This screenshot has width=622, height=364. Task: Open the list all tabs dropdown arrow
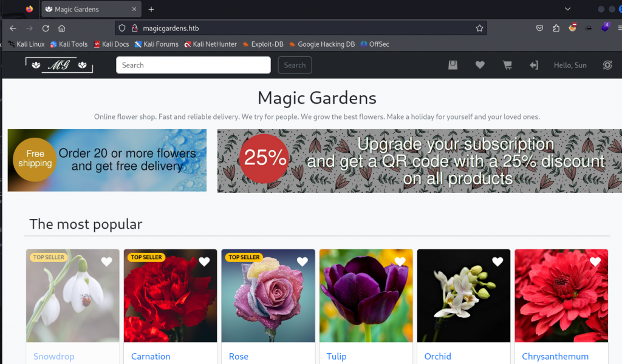(x=568, y=9)
